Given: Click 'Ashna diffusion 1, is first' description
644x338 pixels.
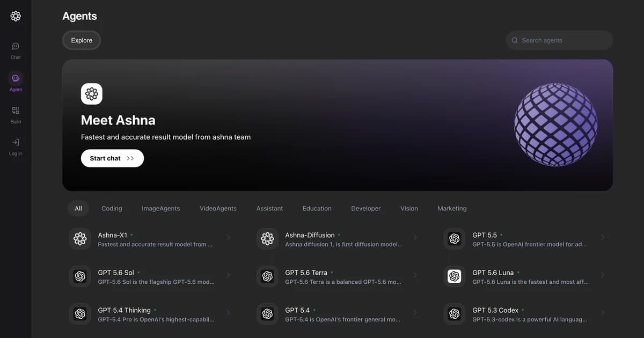Looking at the screenshot, I should 343,244.
